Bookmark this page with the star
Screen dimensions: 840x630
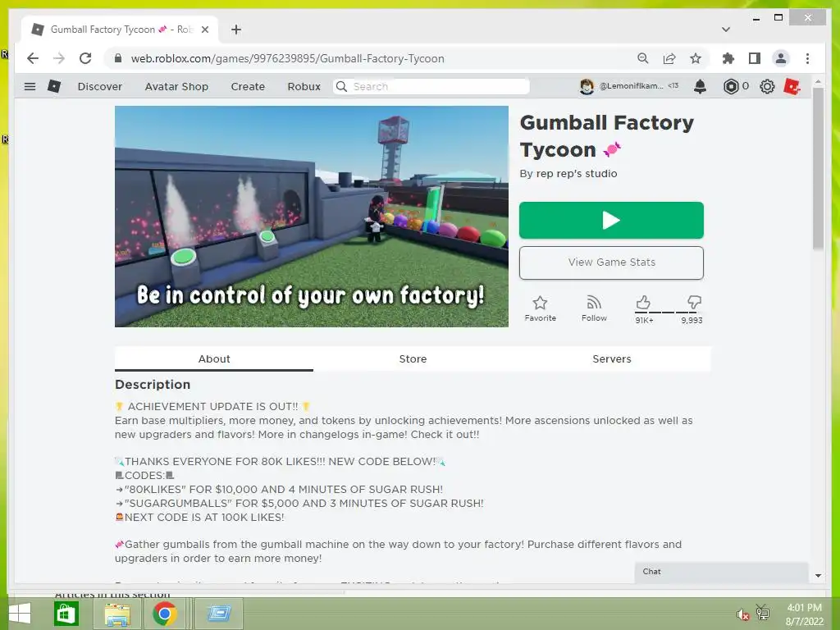[696, 58]
